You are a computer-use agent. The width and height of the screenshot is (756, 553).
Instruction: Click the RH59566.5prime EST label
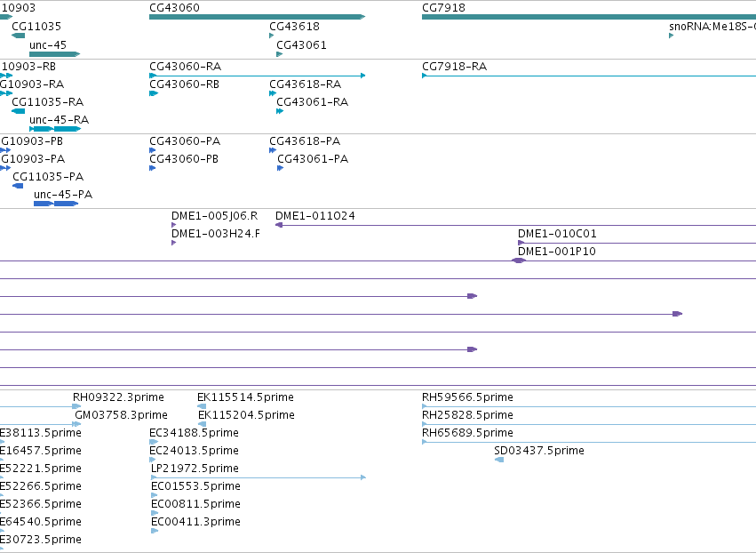467,397
